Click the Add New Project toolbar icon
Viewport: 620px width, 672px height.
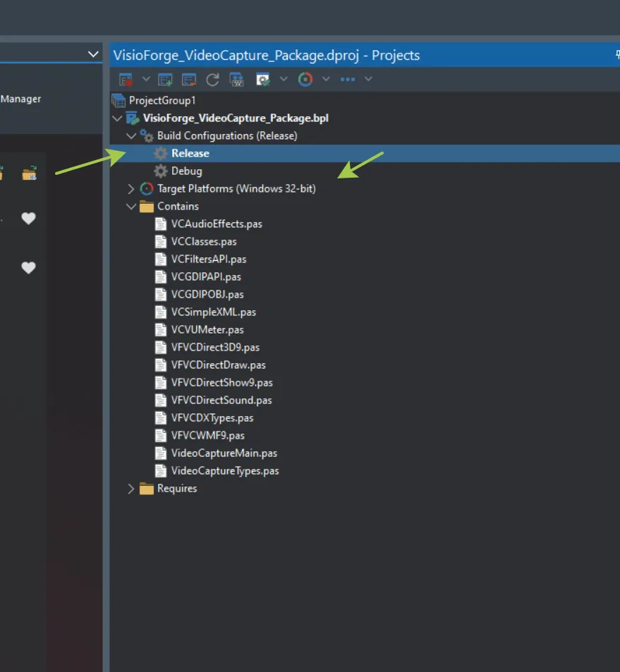click(x=165, y=79)
